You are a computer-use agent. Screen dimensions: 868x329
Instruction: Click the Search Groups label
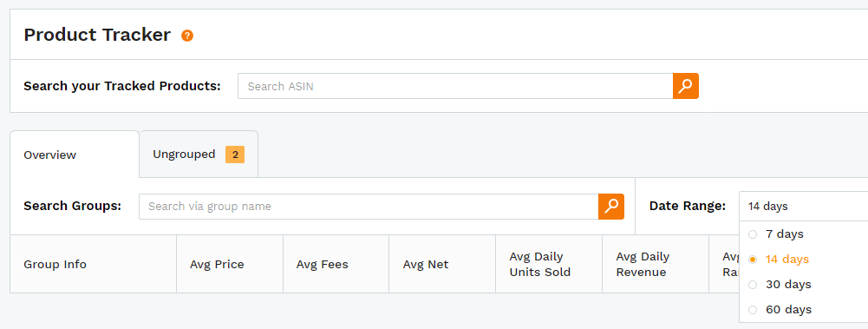tap(72, 207)
